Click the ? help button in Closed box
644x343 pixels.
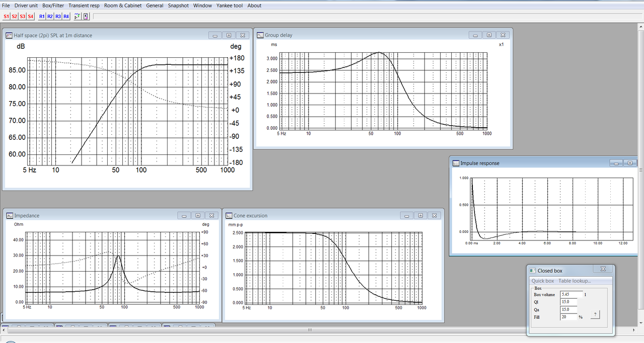pos(595,315)
